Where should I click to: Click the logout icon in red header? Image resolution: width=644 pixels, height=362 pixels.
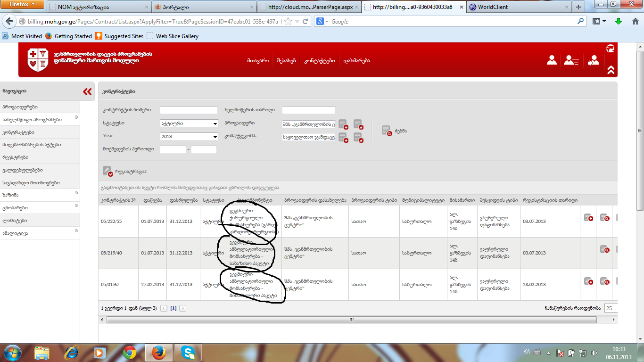coord(593,60)
